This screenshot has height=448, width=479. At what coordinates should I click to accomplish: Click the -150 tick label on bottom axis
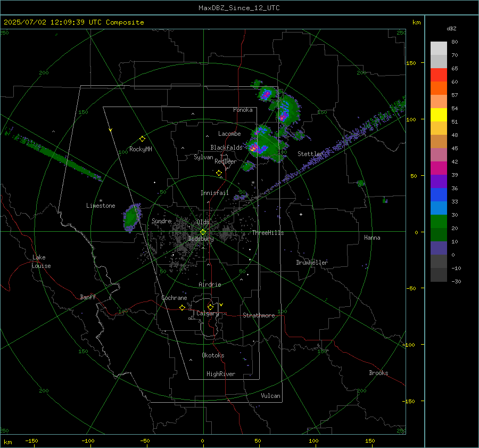click(x=31, y=441)
